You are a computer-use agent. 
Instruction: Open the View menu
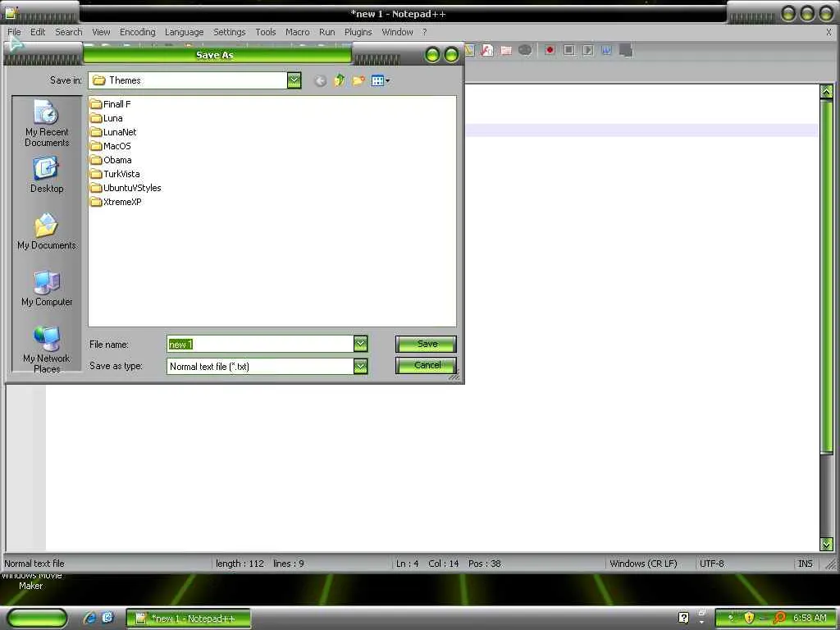point(101,32)
